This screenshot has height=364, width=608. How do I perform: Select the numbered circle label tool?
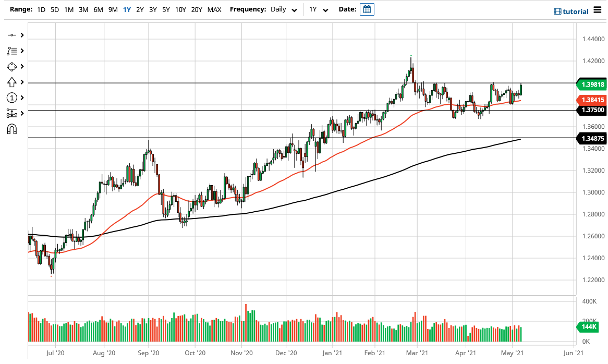(x=11, y=98)
